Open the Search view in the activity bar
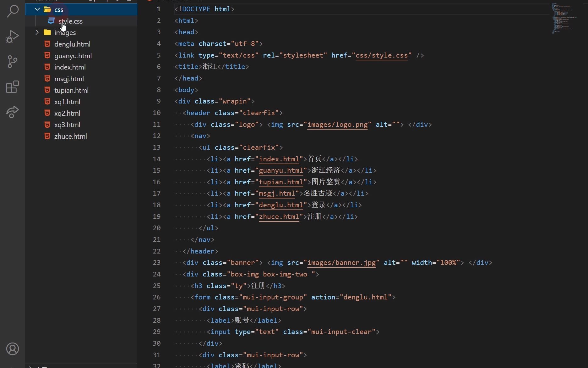This screenshot has width=588, height=368. 13,11
